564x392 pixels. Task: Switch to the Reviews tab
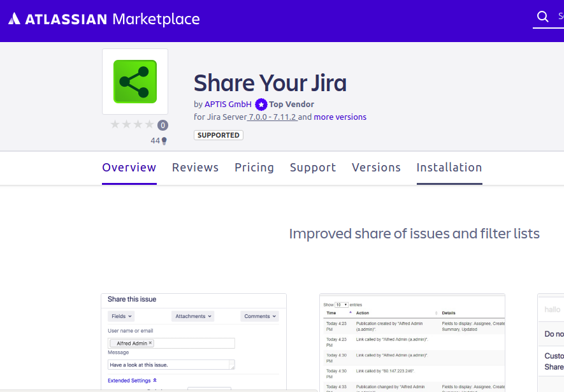195,168
